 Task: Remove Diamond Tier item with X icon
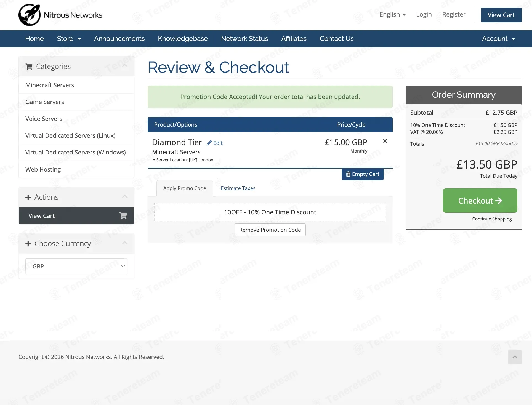click(x=385, y=141)
